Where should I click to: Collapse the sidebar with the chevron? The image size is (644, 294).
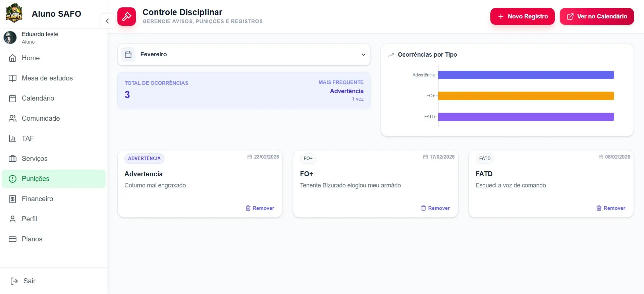pyautogui.click(x=107, y=21)
